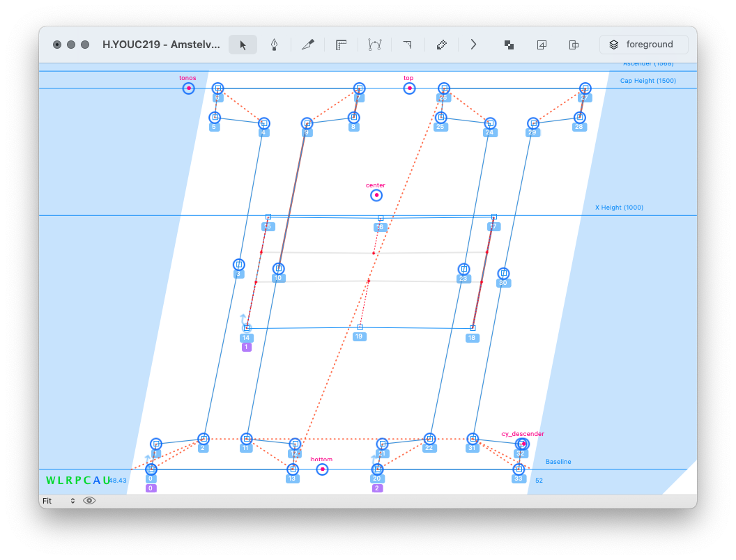Screen dimensions: 736x560
Task: Click the remove overlap icon
Action: pos(509,45)
